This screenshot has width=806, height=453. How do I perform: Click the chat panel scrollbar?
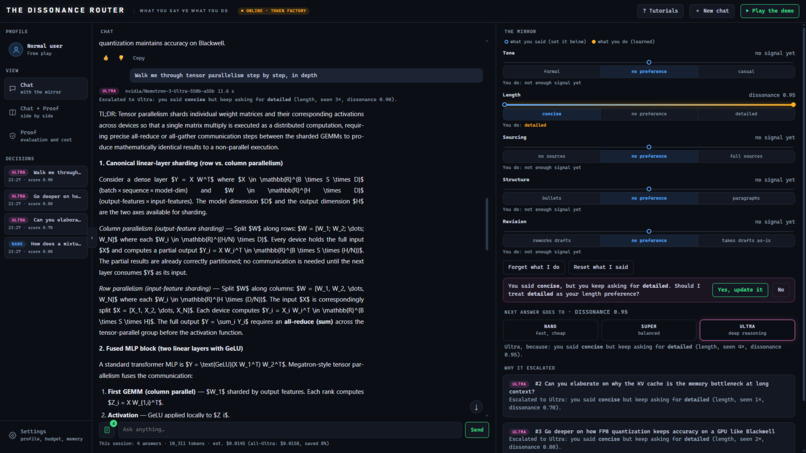486,224
